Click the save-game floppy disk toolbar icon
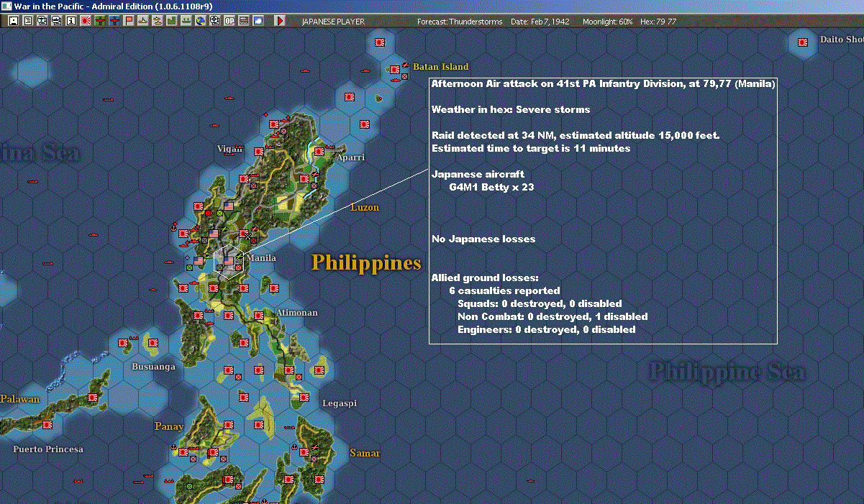This screenshot has height=504, width=864. (x=14, y=21)
